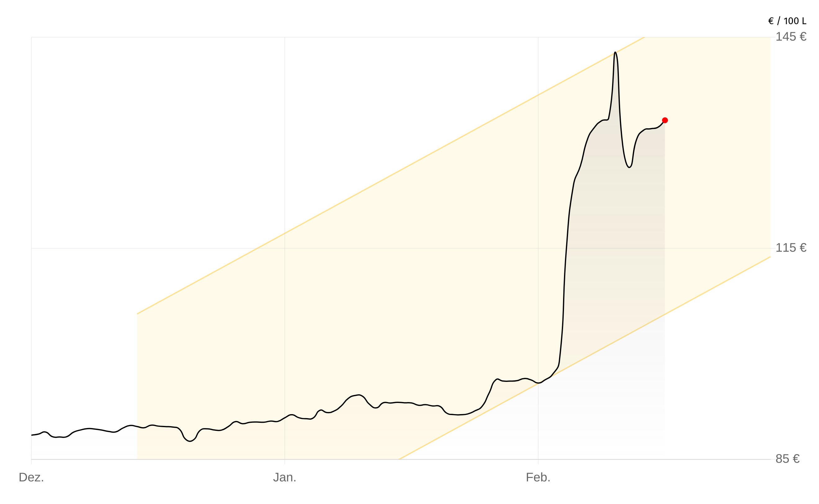Viewport: 819px width, 504px height.
Task: Click where Jan. gridline crosses 115 € gridline
Action: pos(284,248)
